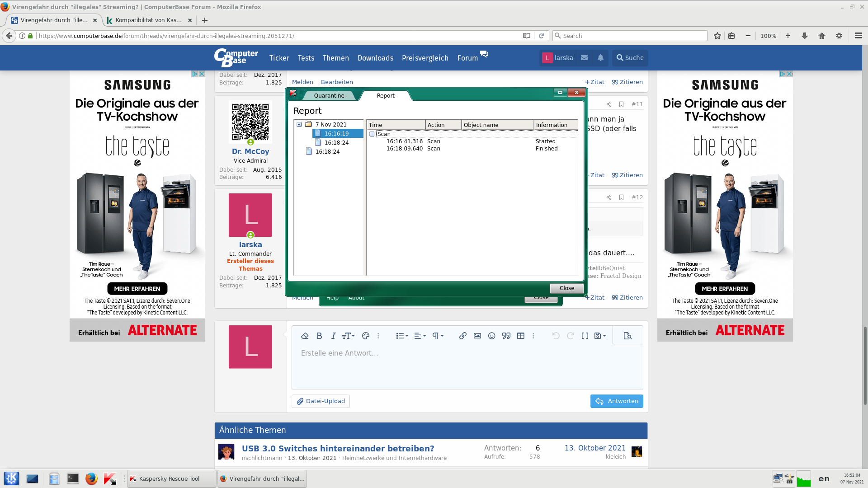Open the text color palette tool
Viewport: 868px width, 488px height.
366,336
